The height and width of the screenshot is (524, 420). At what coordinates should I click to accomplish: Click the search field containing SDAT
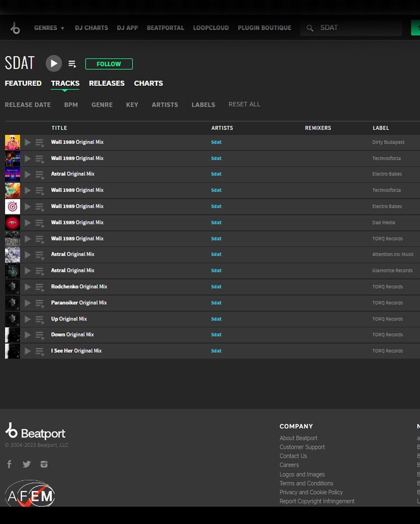point(358,28)
